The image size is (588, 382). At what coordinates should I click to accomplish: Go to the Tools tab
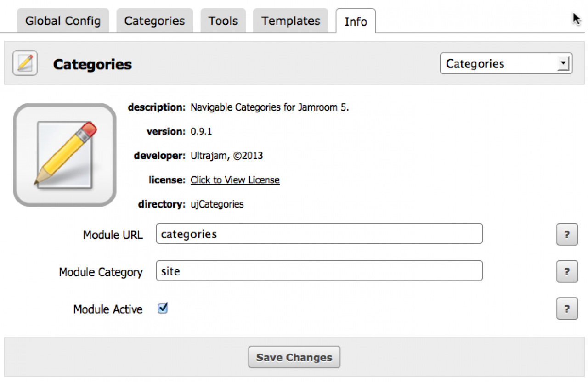[223, 21]
